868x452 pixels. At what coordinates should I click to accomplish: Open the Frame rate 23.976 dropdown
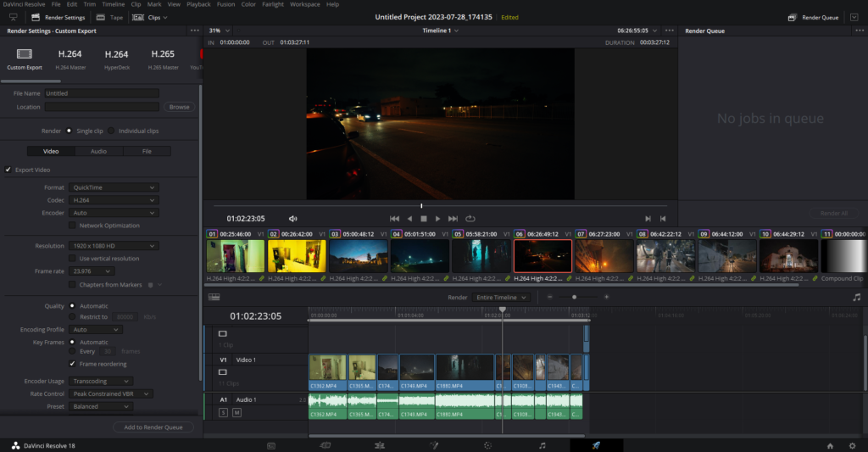(x=92, y=271)
